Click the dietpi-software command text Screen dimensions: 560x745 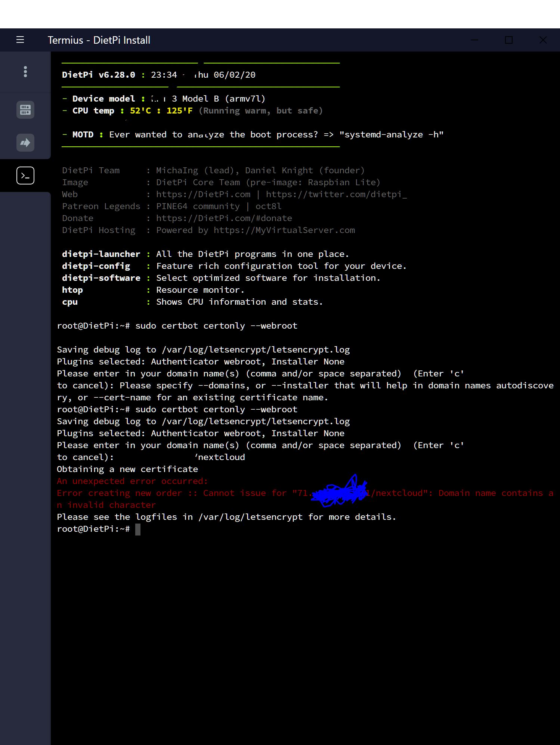pos(101,278)
